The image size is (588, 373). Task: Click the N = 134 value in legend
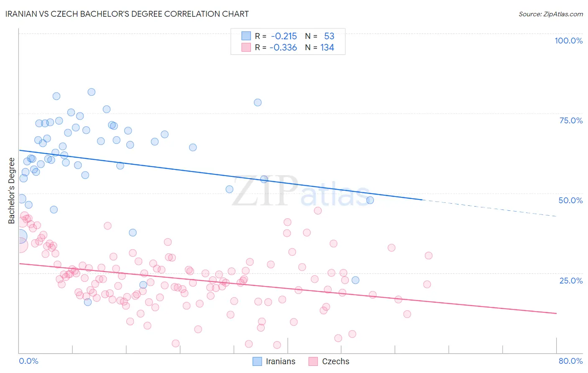320,47
